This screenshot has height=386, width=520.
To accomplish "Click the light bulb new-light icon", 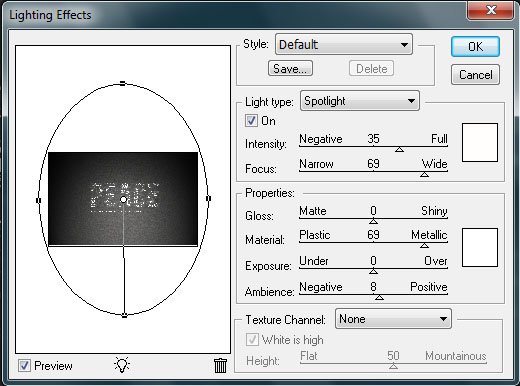I will pos(122,365).
